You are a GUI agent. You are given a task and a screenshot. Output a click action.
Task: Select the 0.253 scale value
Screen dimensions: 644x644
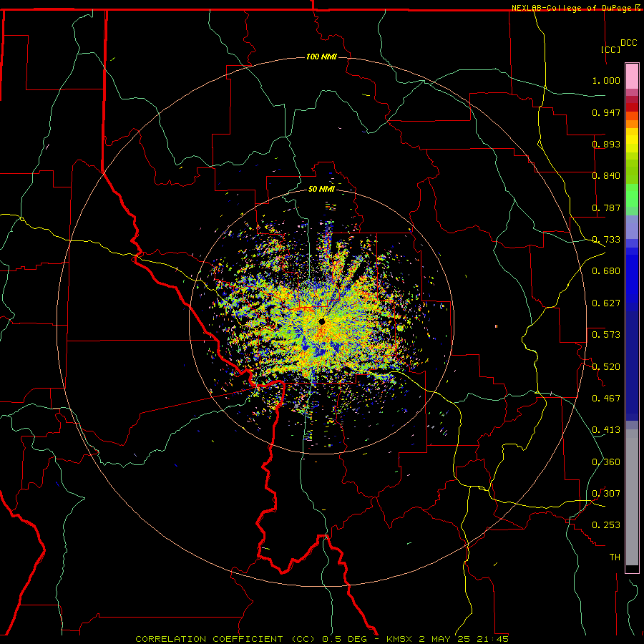tap(606, 525)
